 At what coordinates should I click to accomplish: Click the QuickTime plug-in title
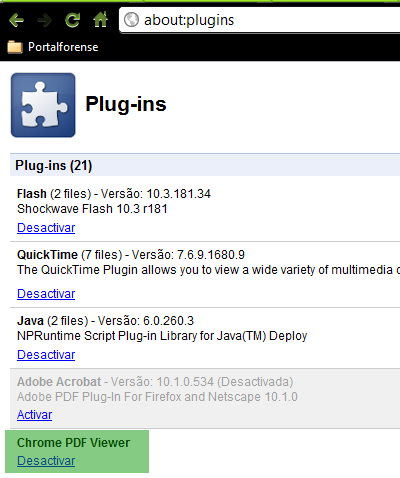click(47, 255)
